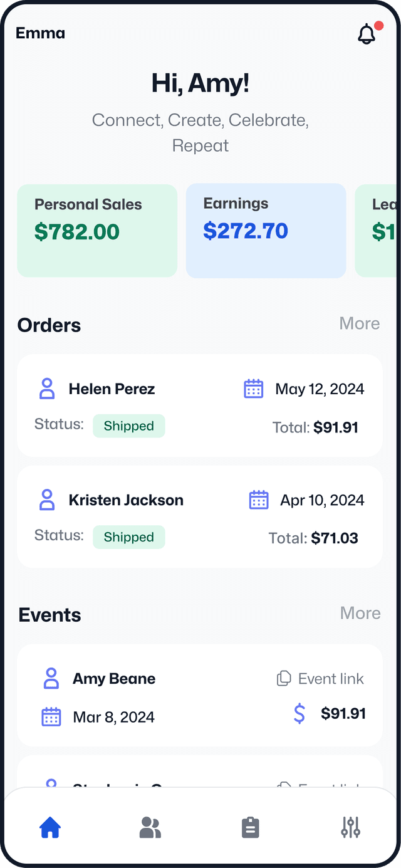This screenshot has height=868, width=401.
Task: Click calendar icon beside May 12, 2024
Action: pos(253,389)
